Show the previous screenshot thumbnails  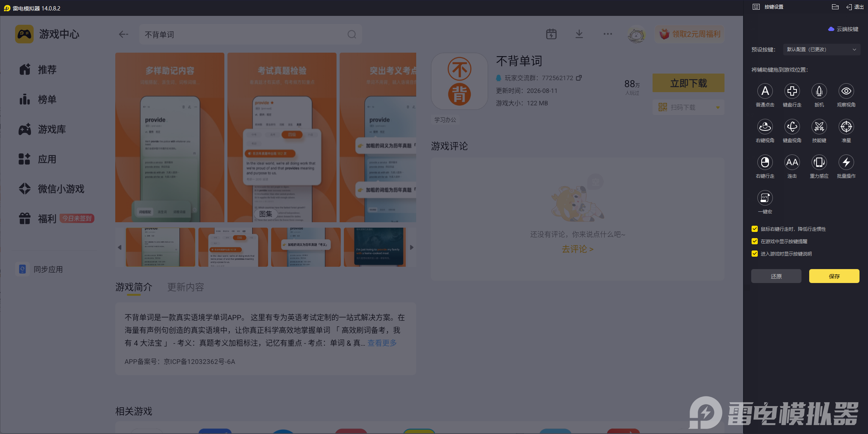pyautogui.click(x=120, y=247)
